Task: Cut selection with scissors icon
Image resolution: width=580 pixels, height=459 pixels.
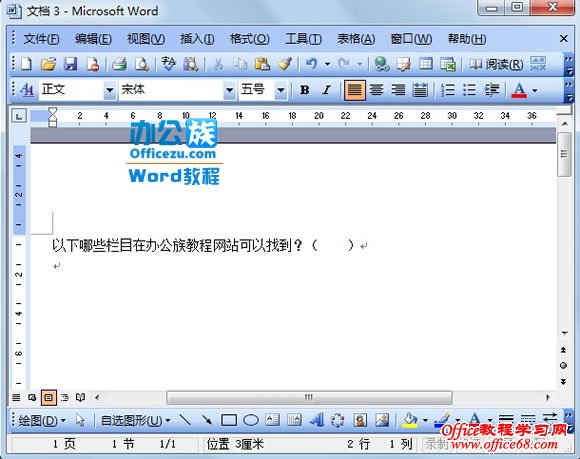Action: point(218,64)
